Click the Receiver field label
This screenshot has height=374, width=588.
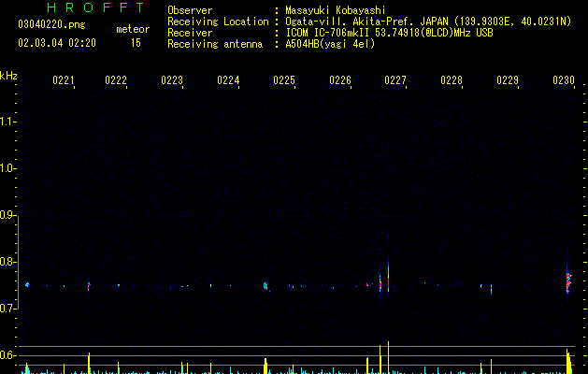[190, 33]
